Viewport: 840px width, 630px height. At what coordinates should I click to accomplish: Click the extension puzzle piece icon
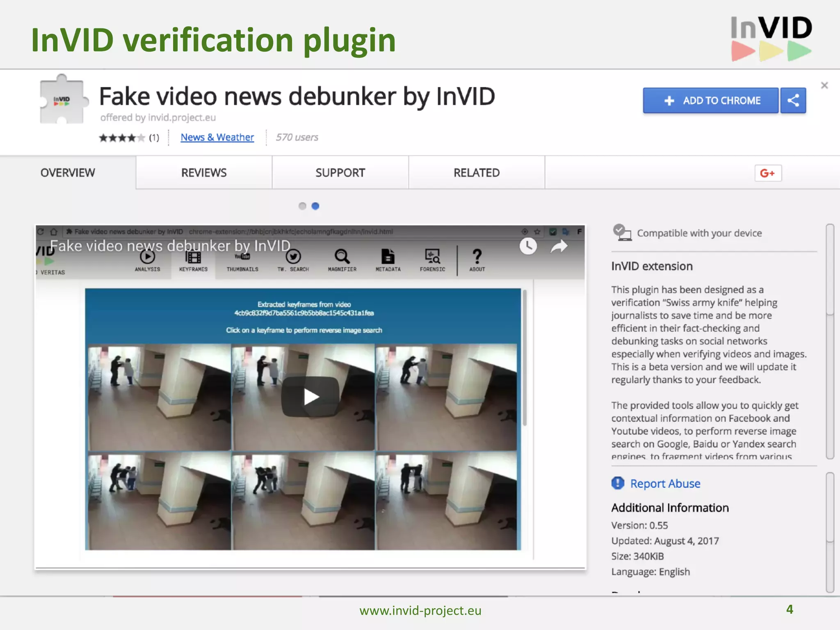point(64,99)
